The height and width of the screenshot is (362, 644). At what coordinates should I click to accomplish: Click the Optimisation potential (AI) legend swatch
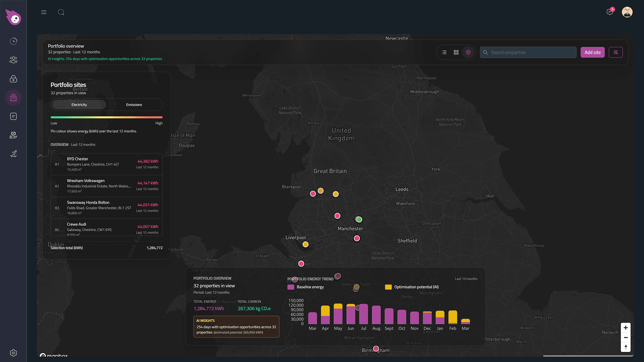coord(388,287)
